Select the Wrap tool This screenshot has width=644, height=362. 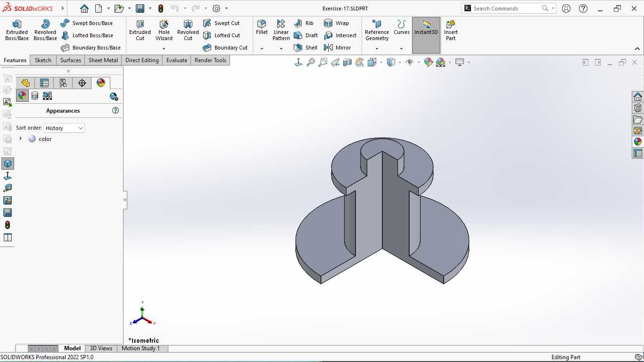(x=336, y=23)
